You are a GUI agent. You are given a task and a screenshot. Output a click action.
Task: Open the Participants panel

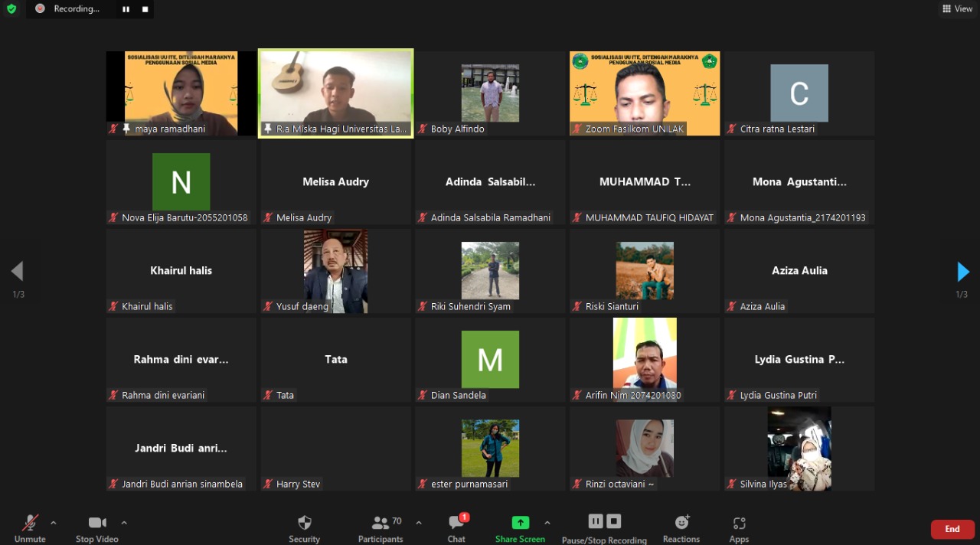click(381, 529)
